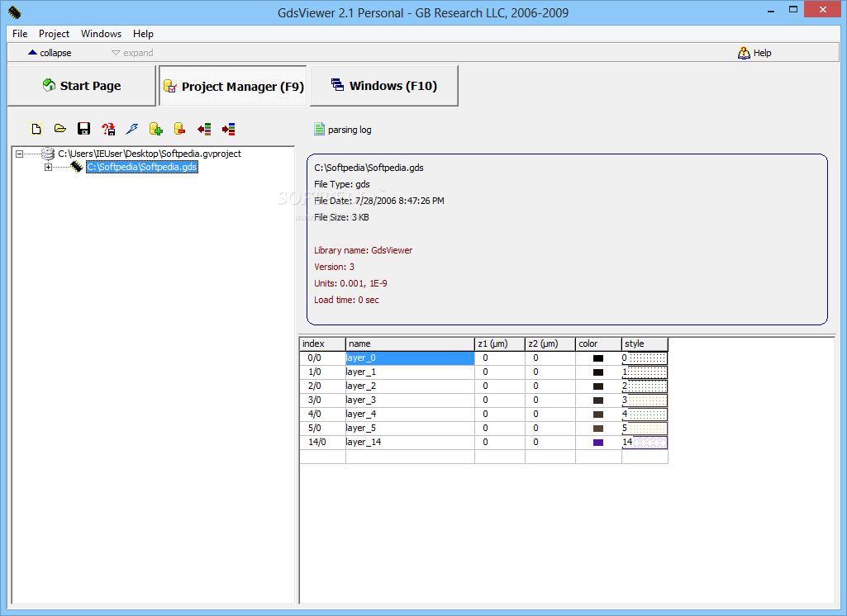Viewport: 847px width, 616px height.
Task: Click the collapse arrow button
Action: pyautogui.click(x=50, y=53)
